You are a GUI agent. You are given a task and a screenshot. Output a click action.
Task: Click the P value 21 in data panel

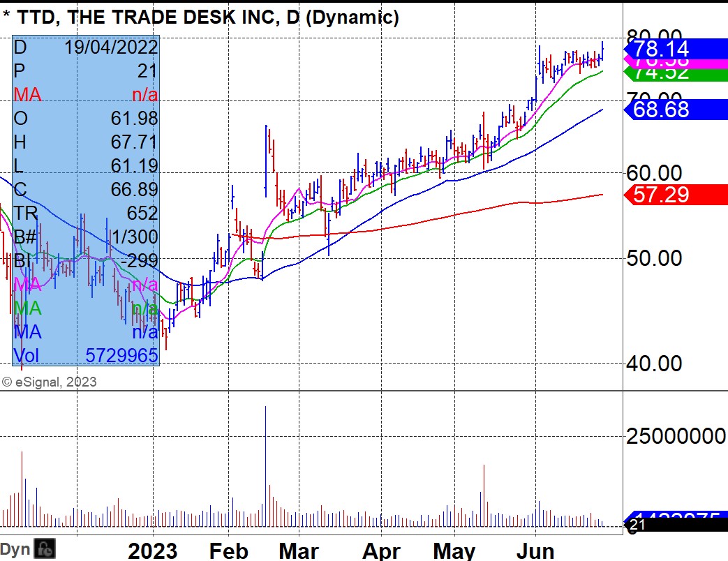click(148, 71)
